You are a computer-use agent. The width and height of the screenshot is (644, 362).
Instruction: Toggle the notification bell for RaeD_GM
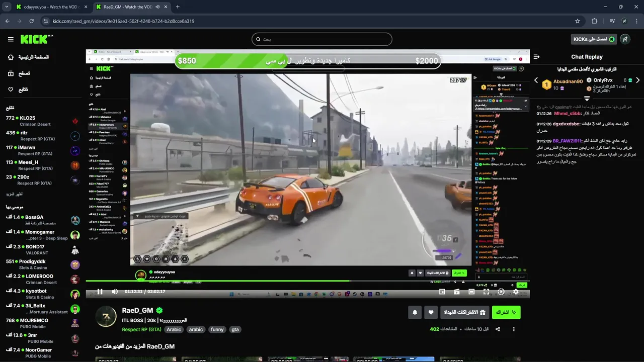pos(415,312)
